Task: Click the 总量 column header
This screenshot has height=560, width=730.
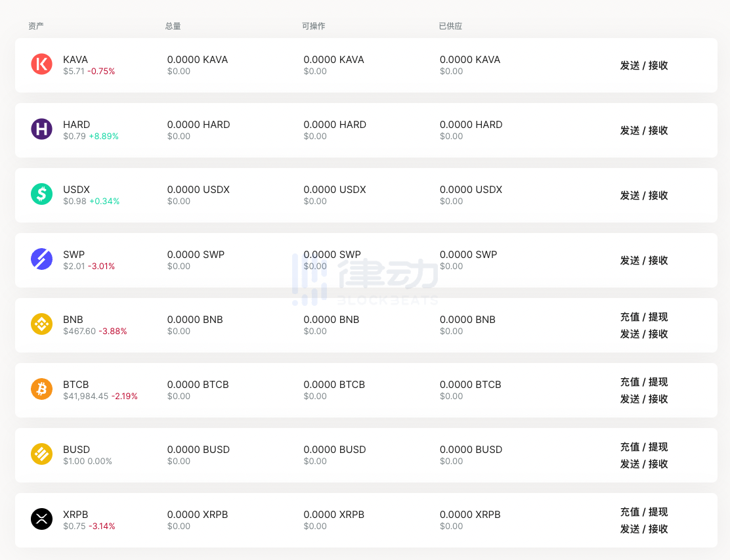Action: (x=173, y=26)
